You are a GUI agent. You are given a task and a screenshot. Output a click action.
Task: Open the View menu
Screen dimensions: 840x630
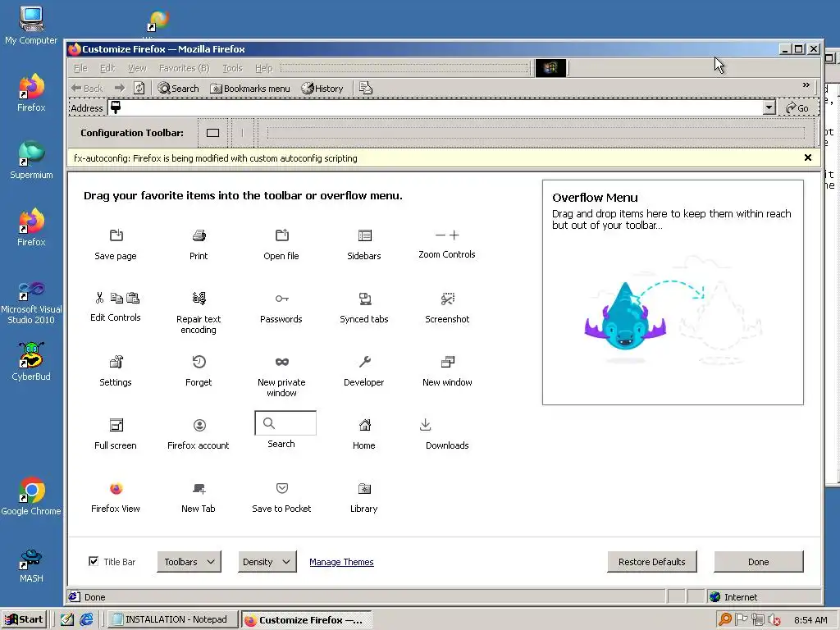(137, 68)
